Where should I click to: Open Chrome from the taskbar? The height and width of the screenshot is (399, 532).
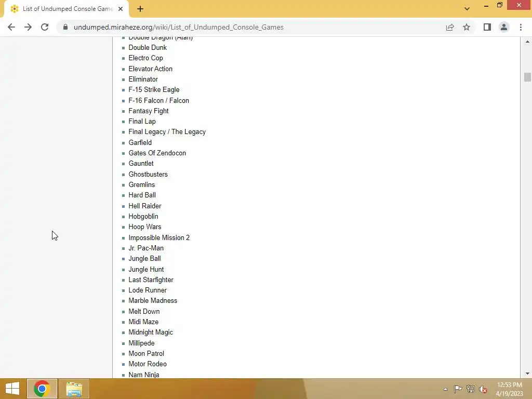point(42,389)
